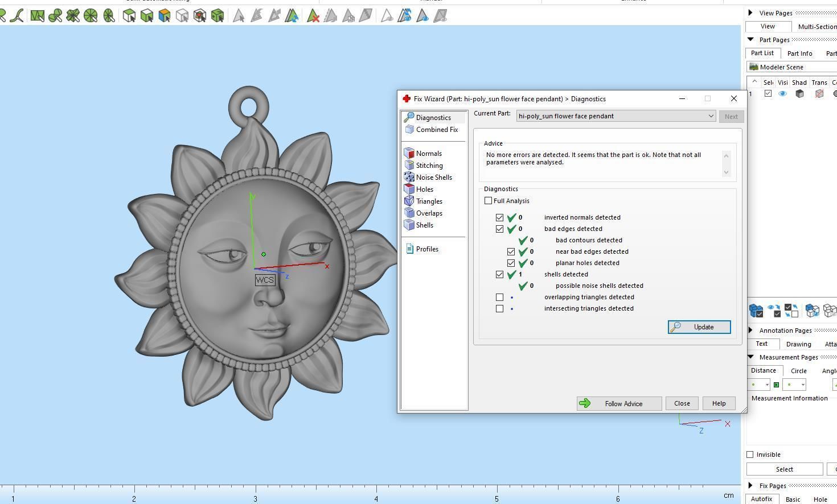Open the Shells fix page
837x504 pixels.
click(424, 225)
